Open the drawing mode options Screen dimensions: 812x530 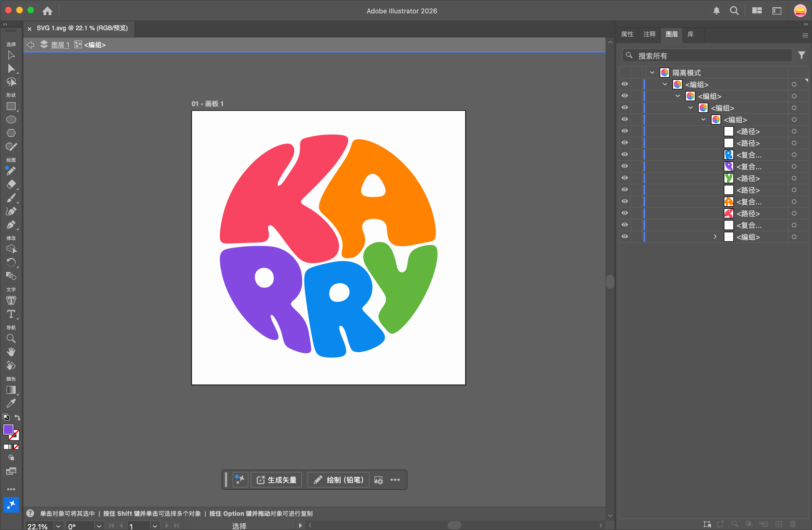point(11,458)
